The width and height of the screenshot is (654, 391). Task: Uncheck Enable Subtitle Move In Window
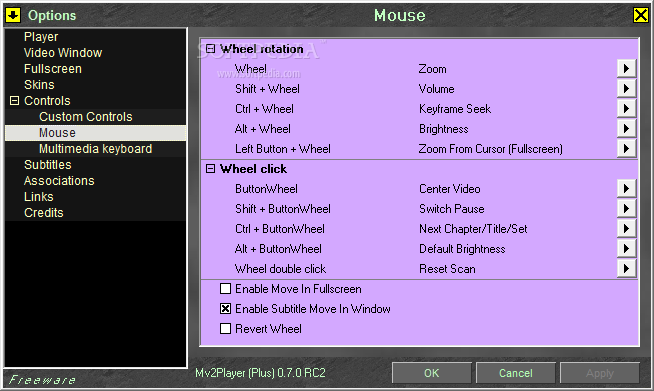(225, 309)
